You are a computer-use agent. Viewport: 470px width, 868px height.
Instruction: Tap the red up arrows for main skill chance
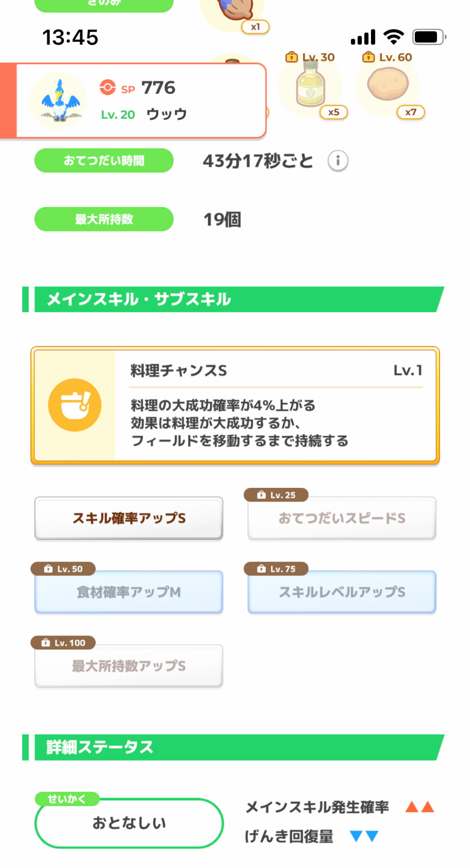420,807
